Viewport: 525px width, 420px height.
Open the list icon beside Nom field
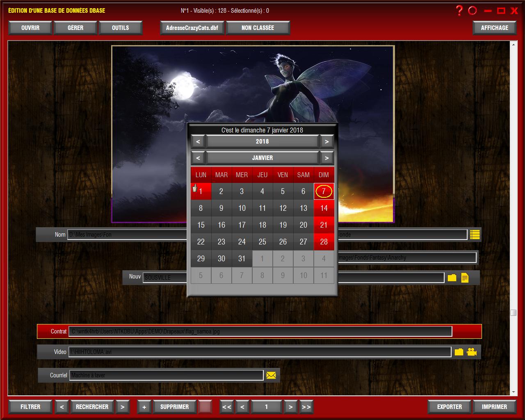click(475, 235)
